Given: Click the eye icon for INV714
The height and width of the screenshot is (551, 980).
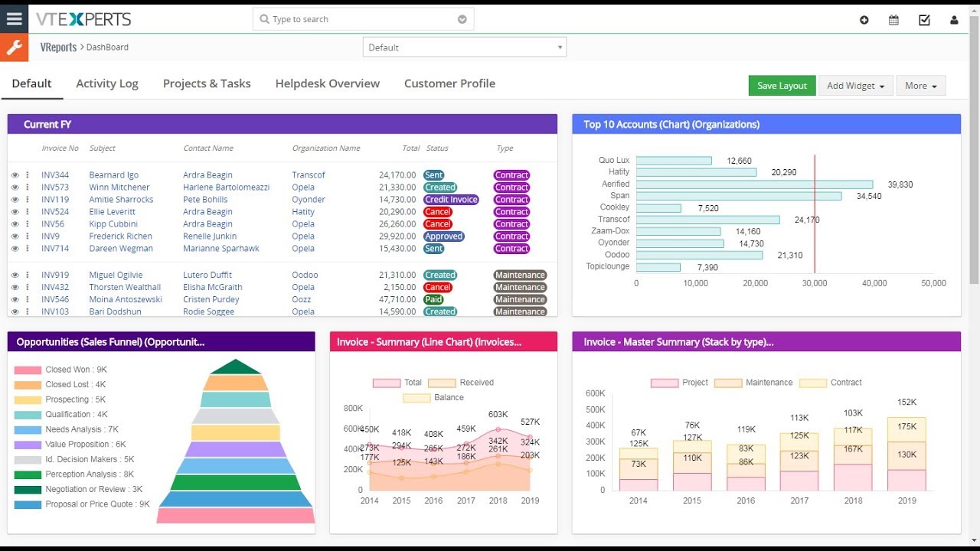Looking at the screenshot, I should click(15, 249).
